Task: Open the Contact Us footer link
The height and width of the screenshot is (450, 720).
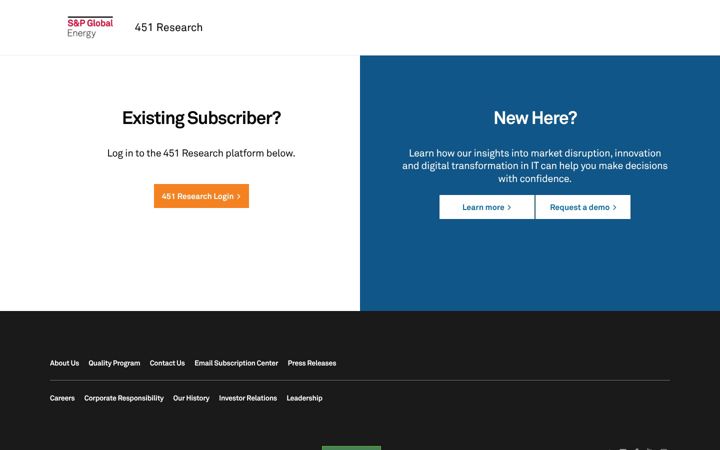Action: point(167,363)
